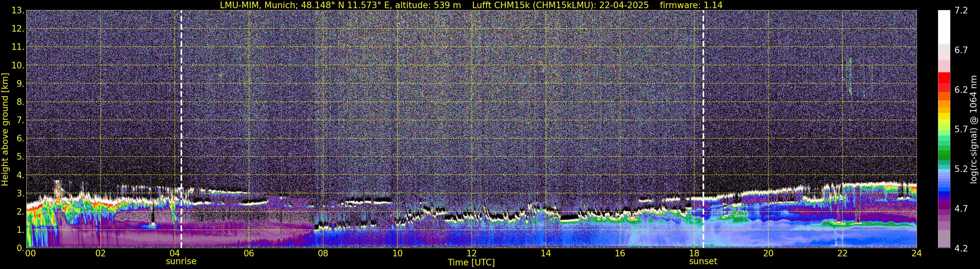
Task: Click the sunset dashed vertical line
Action: 703,129
